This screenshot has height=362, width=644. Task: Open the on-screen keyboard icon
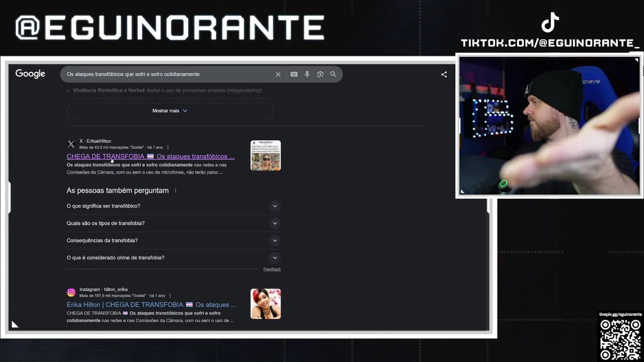coord(294,74)
